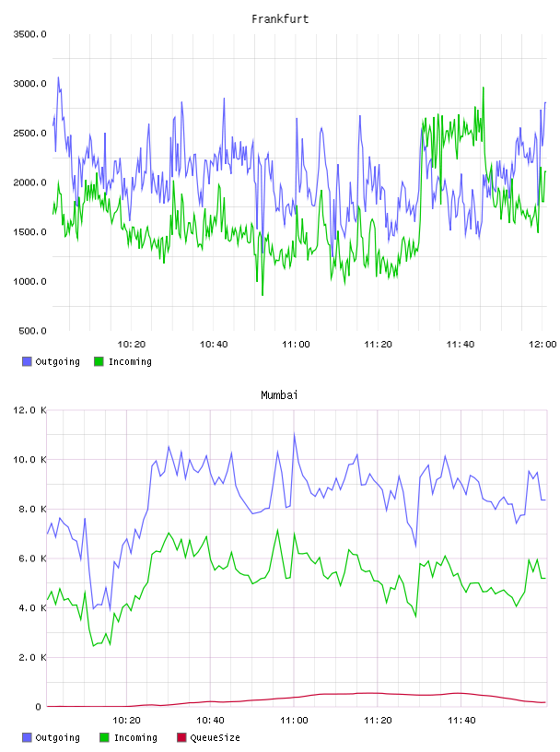Click the Frankfurt Incoming legend label
This screenshot has height=752, width=560.
pyautogui.click(x=130, y=362)
